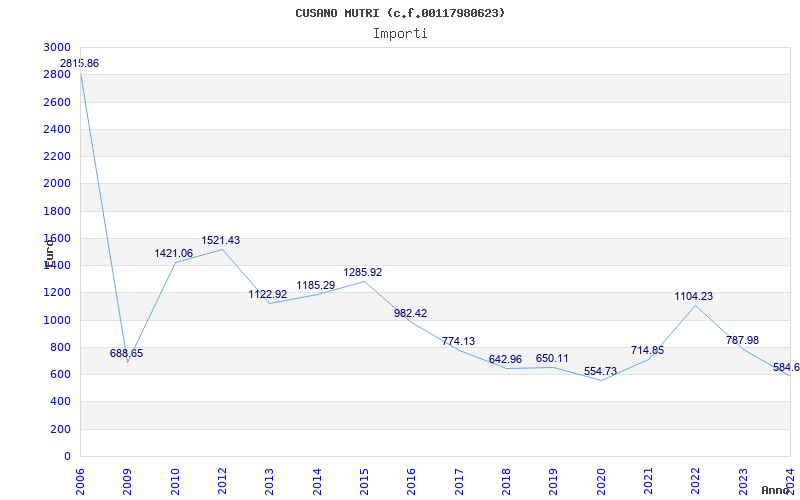800x500 pixels.
Task: Select the 1521.43 peak label
Action: coord(220,240)
